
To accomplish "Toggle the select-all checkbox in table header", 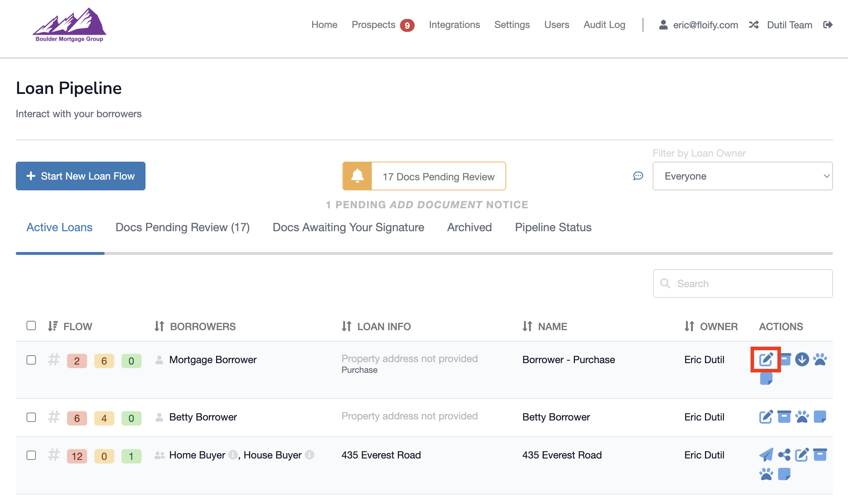I will coord(31,325).
